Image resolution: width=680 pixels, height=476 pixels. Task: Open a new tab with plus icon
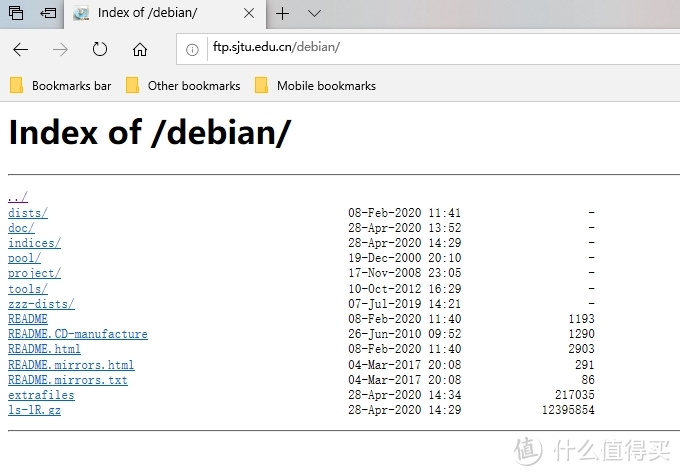click(x=282, y=13)
